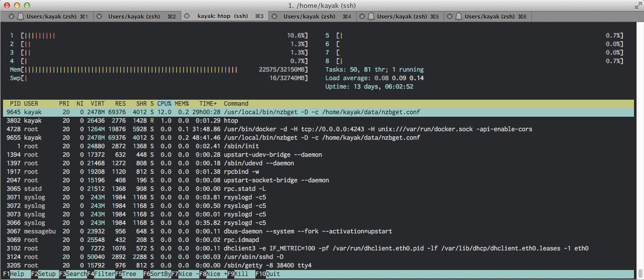Sort by the VIRT column header
This screenshot has height=280, width=644.
pos(98,104)
